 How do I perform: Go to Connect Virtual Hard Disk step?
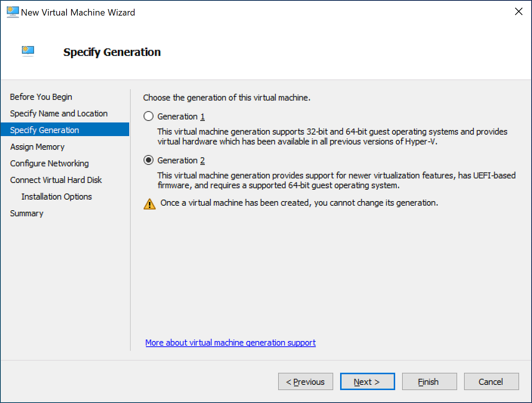55,180
